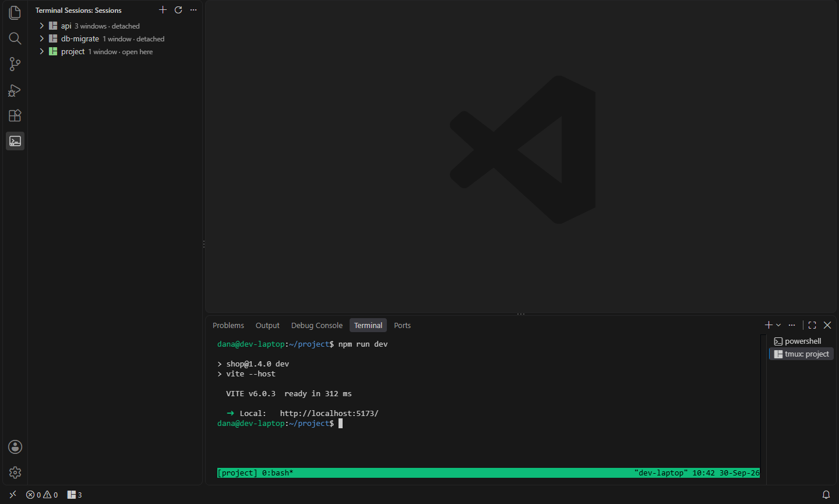The image size is (839, 504).
Task: Click the tmux status bar '0:bash*' window
Action: [x=277, y=473]
